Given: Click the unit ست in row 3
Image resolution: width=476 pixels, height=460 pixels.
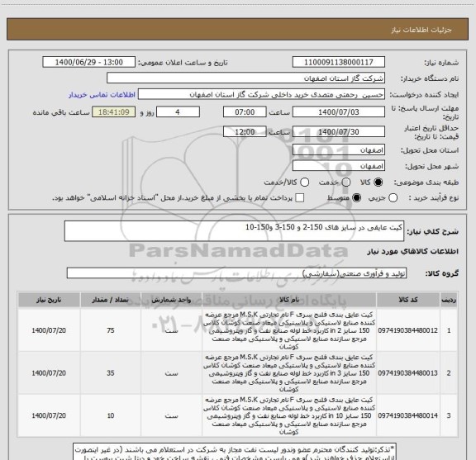Looking at the screenshot, I should tap(171, 415).
